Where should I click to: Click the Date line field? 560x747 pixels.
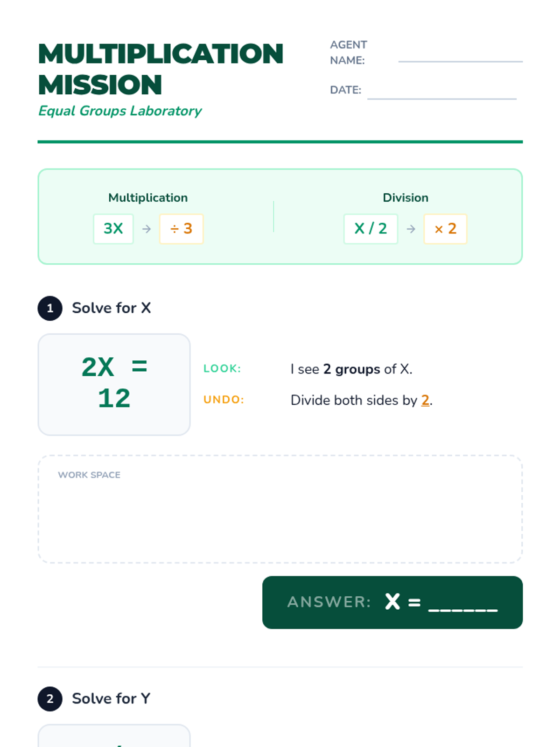[441, 92]
